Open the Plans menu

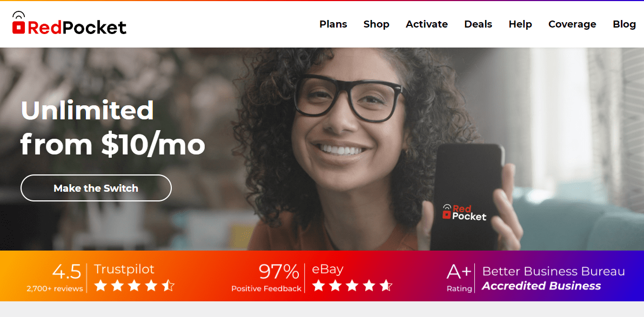pyautogui.click(x=333, y=24)
